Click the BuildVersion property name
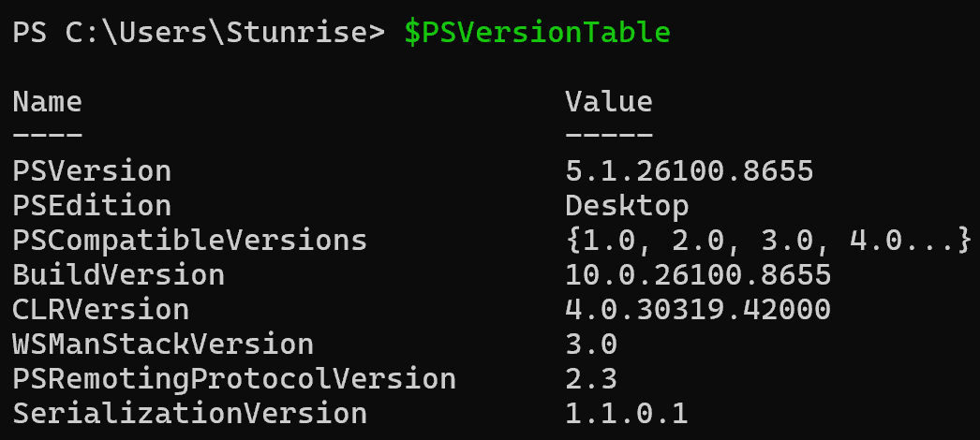 coord(118,275)
